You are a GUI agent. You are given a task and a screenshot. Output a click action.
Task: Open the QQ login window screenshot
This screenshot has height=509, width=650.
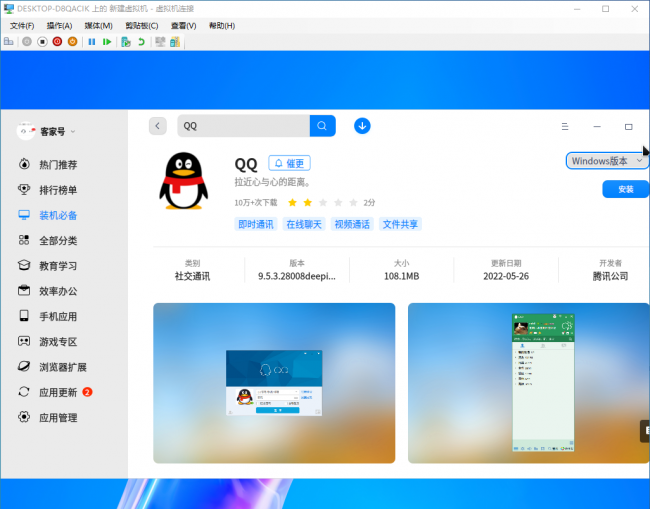click(274, 383)
